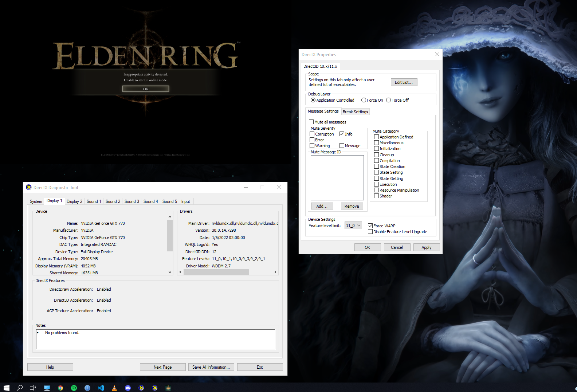
Task: Check Warning mute severity
Action: (x=312, y=146)
